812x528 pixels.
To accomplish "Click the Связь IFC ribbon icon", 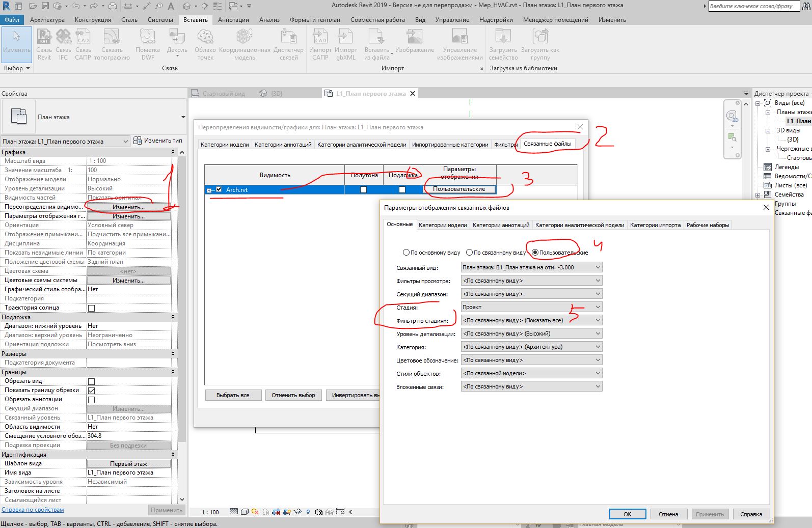I will (x=63, y=37).
